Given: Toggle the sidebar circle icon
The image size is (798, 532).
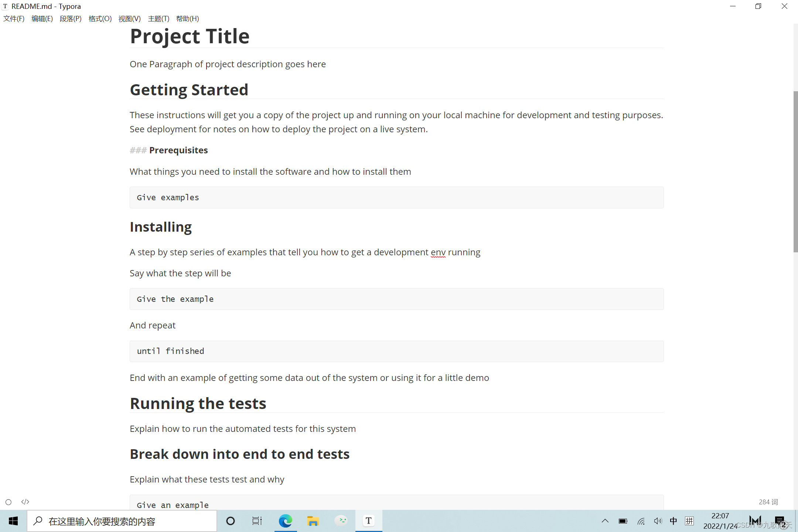Looking at the screenshot, I should point(8,502).
